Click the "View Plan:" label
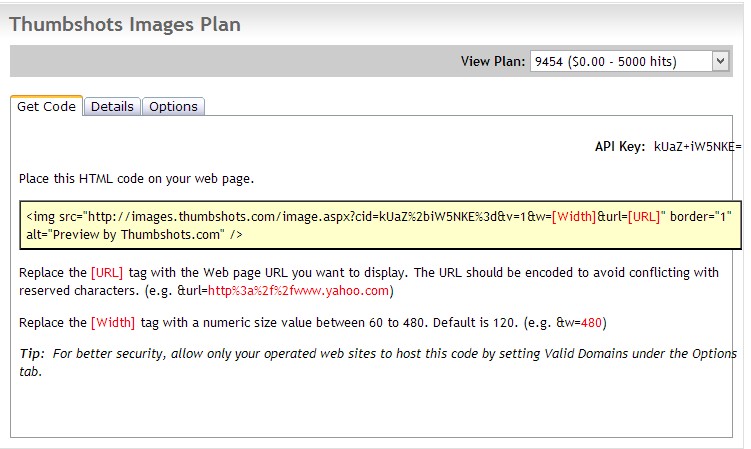This screenshot has height=449, width=751. tap(492, 62)
